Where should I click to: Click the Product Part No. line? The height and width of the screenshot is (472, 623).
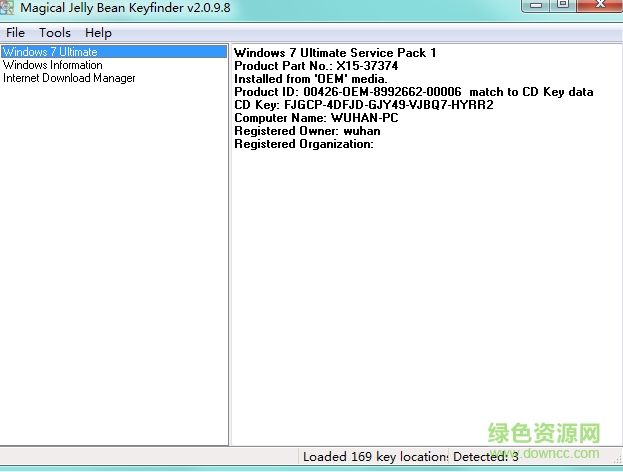pos(316,66)
